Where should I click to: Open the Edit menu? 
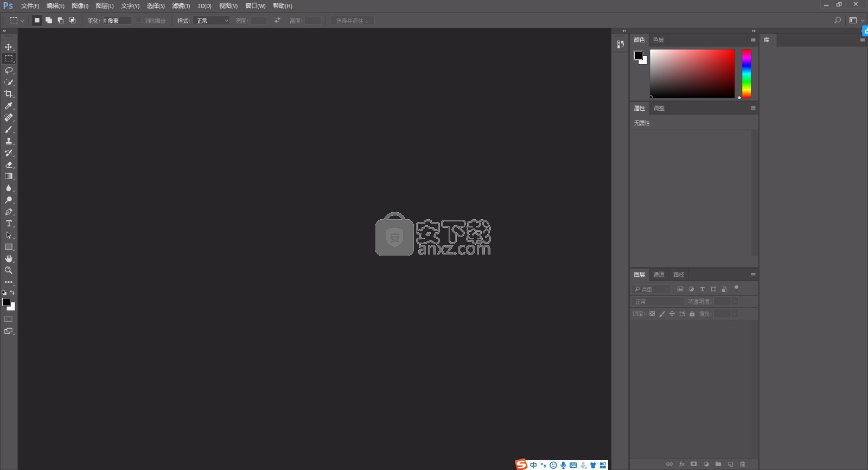pos(55,6)
